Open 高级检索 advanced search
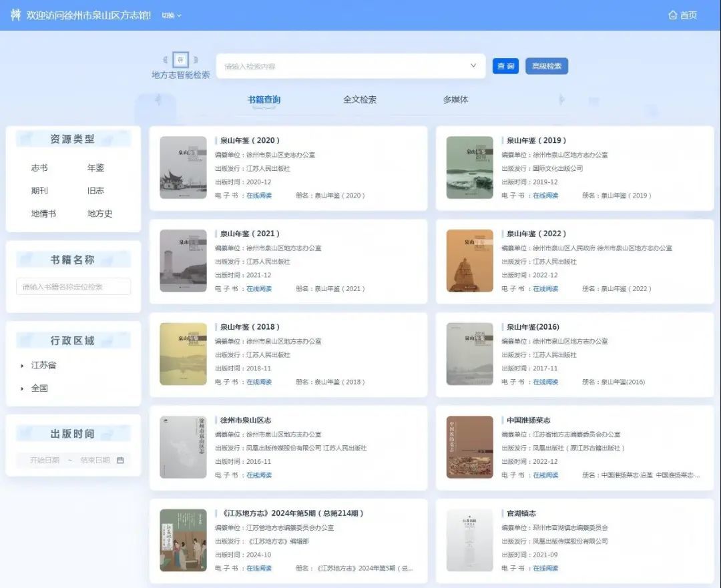 546,65
